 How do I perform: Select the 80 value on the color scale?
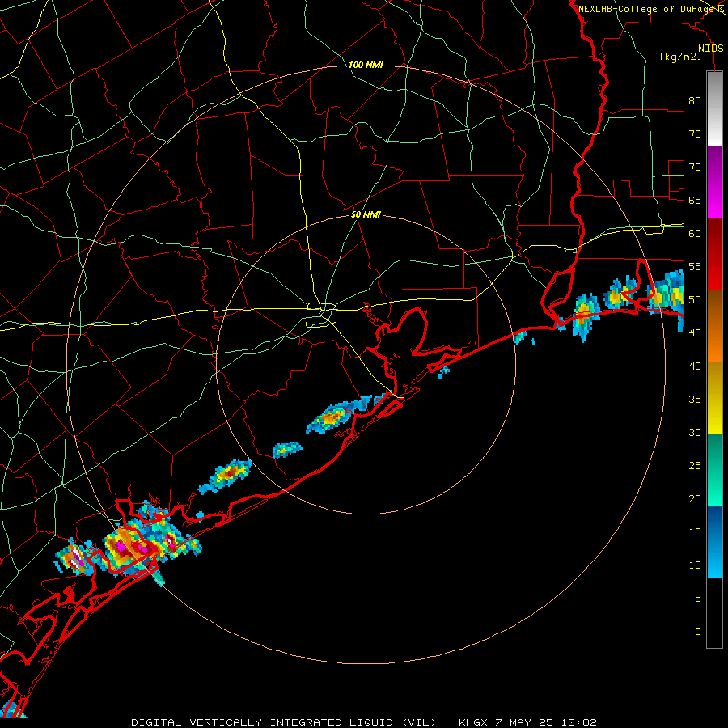point(695,101)
